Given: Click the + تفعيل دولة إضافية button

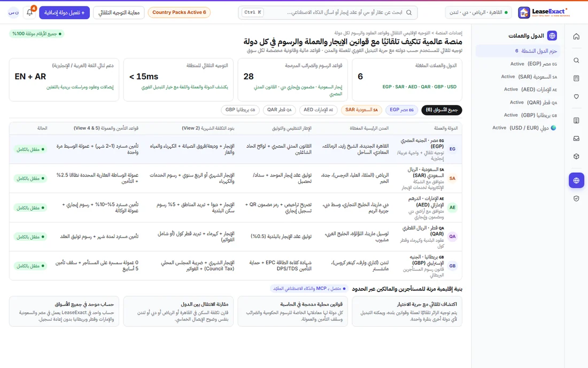Looking at the screenshot, I should (x=64, y=12).
